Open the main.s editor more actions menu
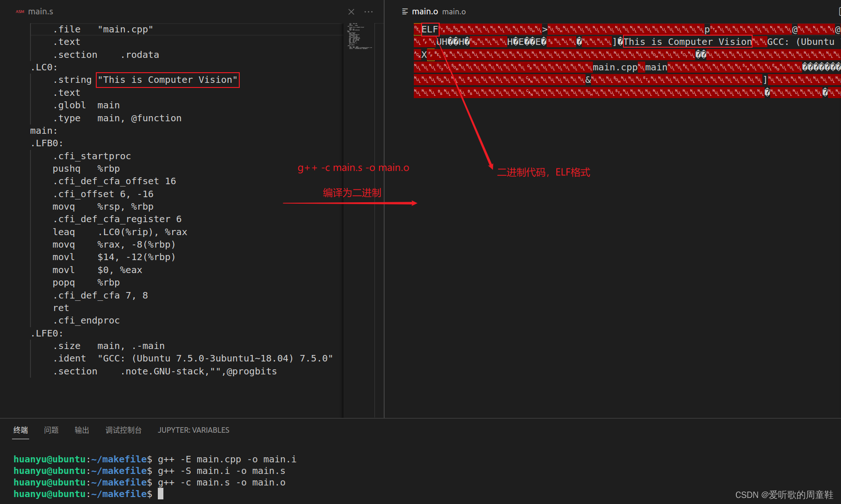Screen dimensions: 841x504 (x=368, y=12)
